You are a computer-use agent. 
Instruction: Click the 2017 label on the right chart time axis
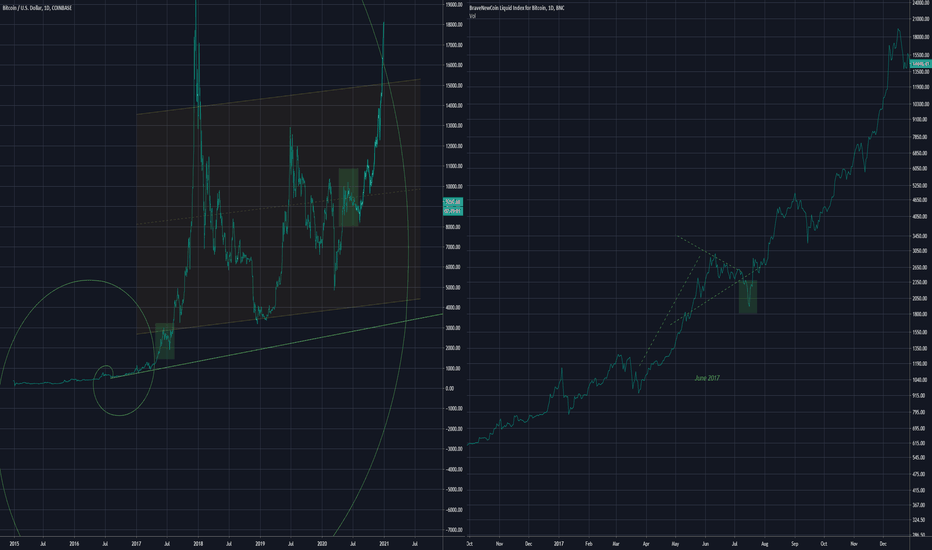[x=559, y=543]
